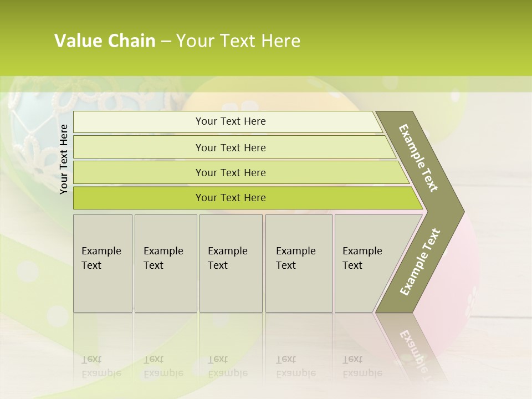532x399 pixels.
Task: Click the vertical 'Your Text Here' label
Action: [x=64, y=159]
